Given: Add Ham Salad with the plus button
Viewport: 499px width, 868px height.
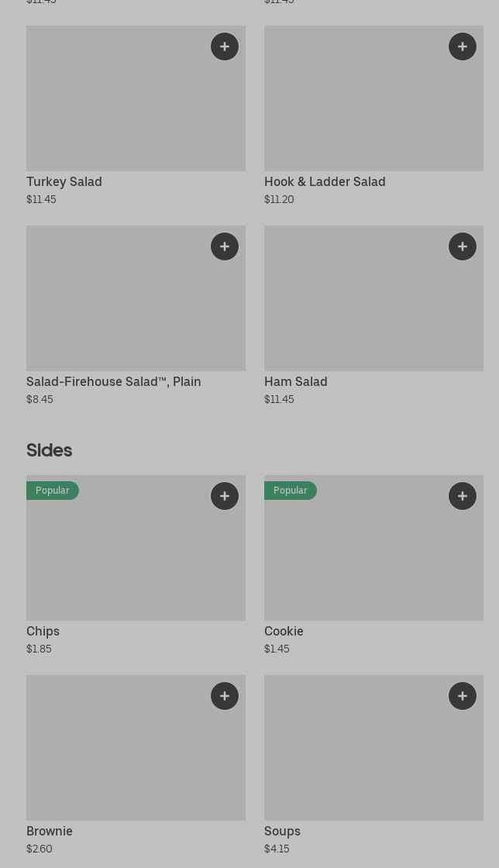Looking at the screenshot, I should (463, 246).
